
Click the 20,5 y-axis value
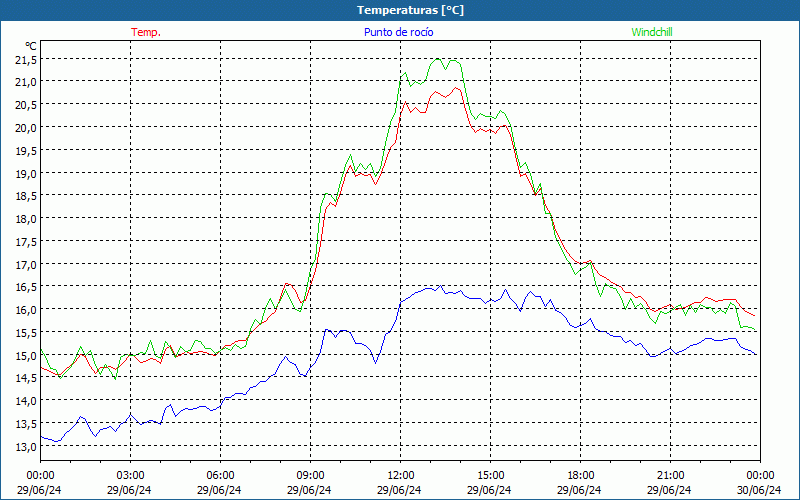[26, 105]
